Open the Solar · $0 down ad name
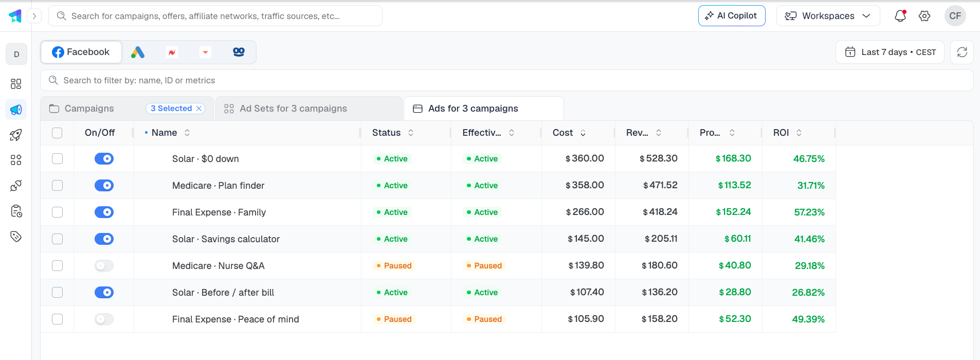 (x=206, y=159)
